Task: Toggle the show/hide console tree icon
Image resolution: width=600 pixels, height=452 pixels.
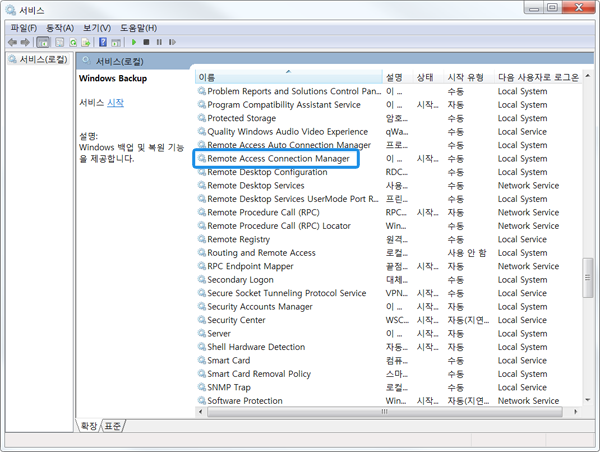Action: pos(43,42)
